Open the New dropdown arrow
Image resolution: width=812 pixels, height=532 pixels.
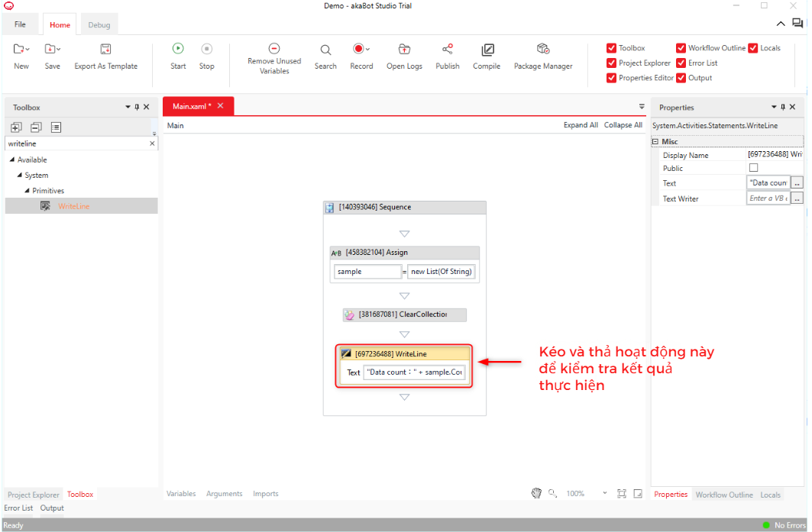point(27,49)
